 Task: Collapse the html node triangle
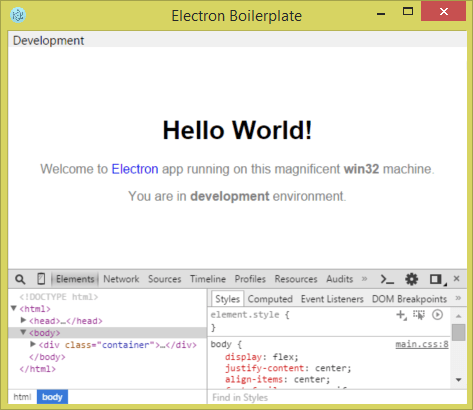click(14, 308)
